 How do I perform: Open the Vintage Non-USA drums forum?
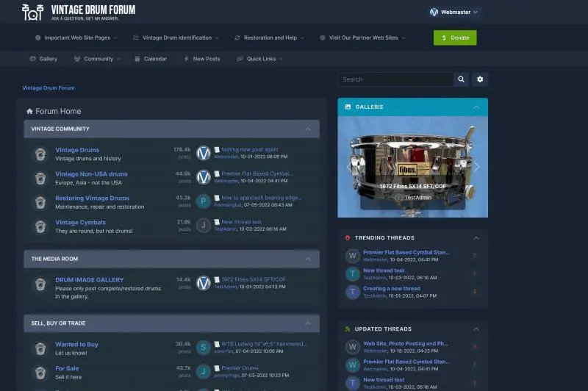tap(91, 174)
